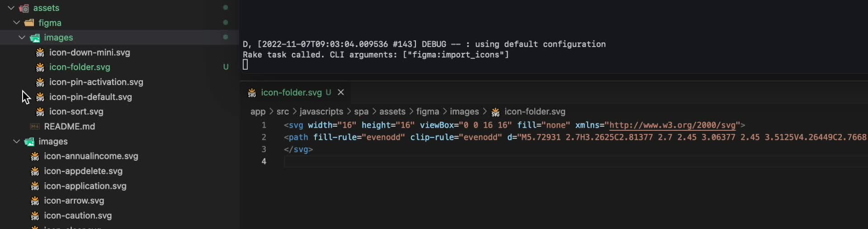Click the SVG icon of icon-down-mini.svg
This screenshot has width=868, height=229.
(40, 52)
